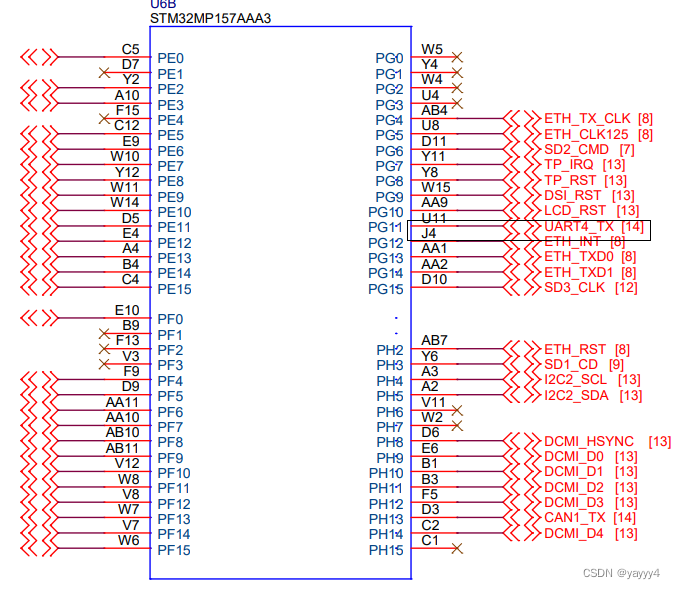Screen dimensions: 675x589
Task: Click the off-page connector before ETH_RST
Action: tap(521, 349)
